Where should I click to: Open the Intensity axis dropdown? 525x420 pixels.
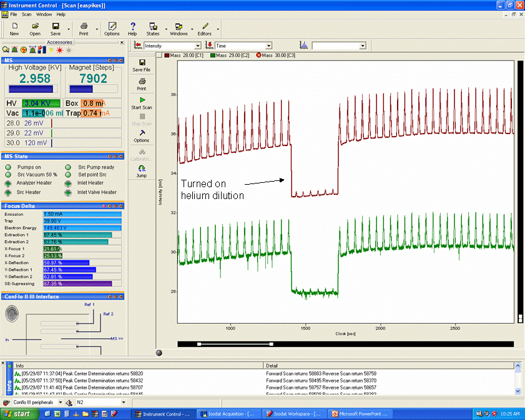point(198,46)
